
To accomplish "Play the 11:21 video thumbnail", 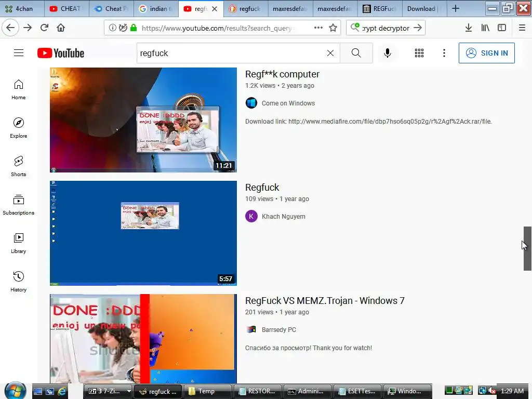I will [x=143, y=120].
